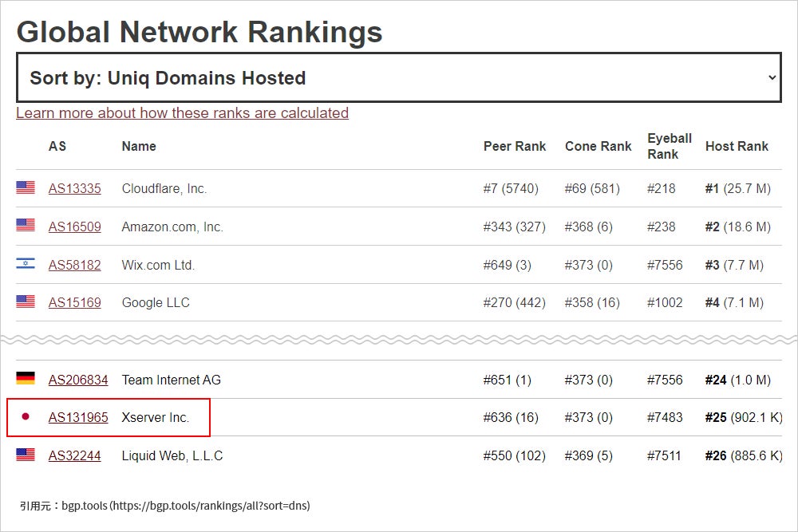Click the AS column header
798x532 pixels.
[57, 147]
